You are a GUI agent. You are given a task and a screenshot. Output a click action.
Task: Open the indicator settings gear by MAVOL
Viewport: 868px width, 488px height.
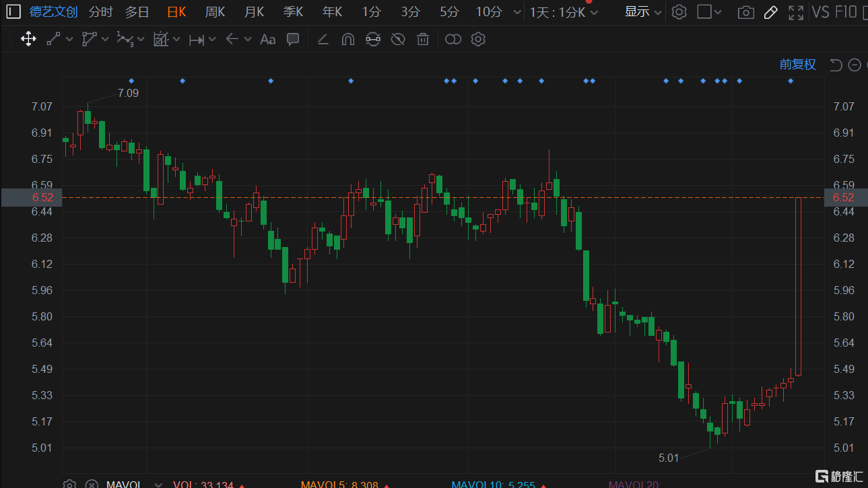pyautogui.click(x=69, y=484)
